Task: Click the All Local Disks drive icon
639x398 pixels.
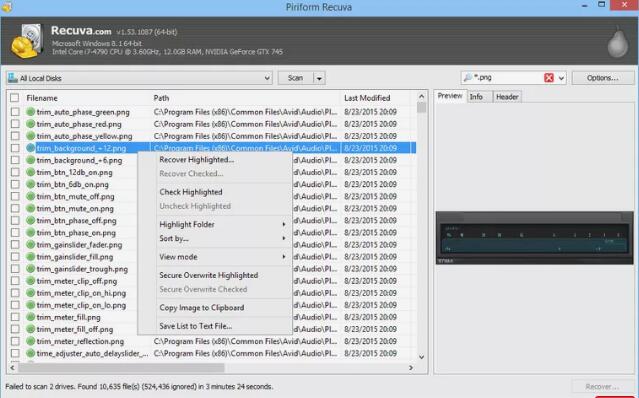Action: pos(13,78)
